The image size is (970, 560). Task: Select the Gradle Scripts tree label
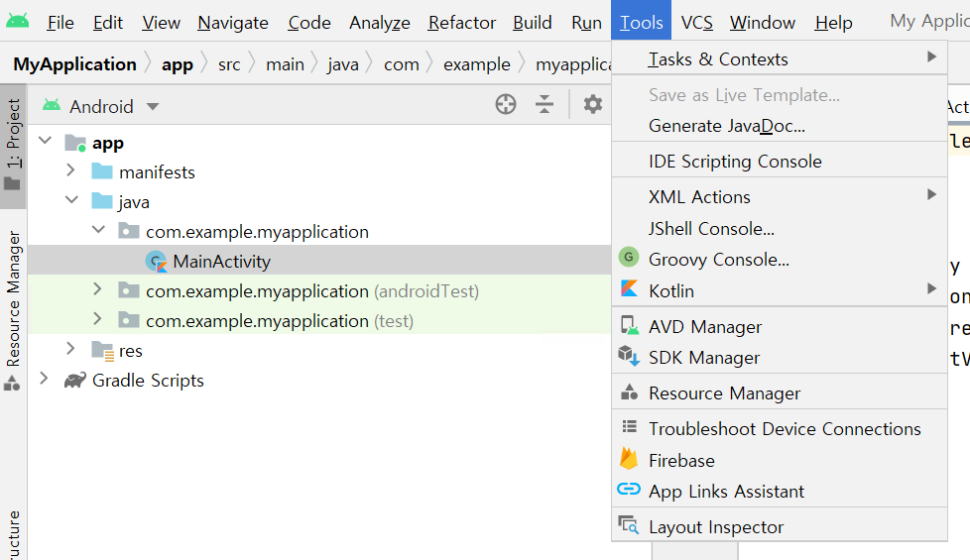pyautogui.click(x=148, y=381)
